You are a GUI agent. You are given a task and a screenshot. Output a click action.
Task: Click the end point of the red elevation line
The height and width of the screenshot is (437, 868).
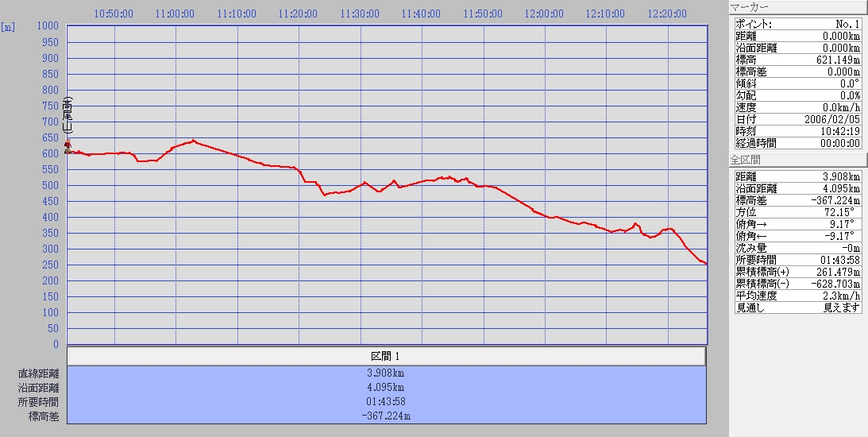tap(705, 263)
